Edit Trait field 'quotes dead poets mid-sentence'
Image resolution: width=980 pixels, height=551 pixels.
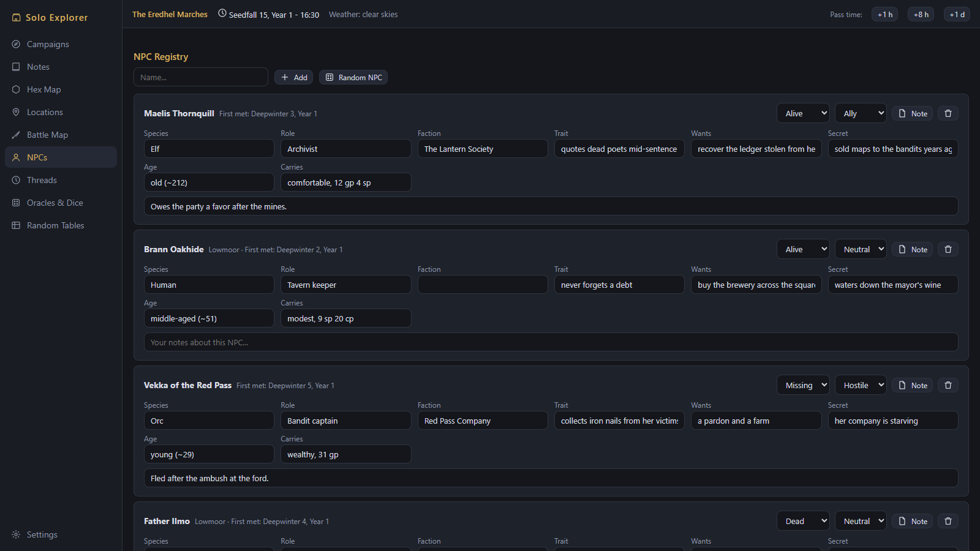click(x=619, y=149)
